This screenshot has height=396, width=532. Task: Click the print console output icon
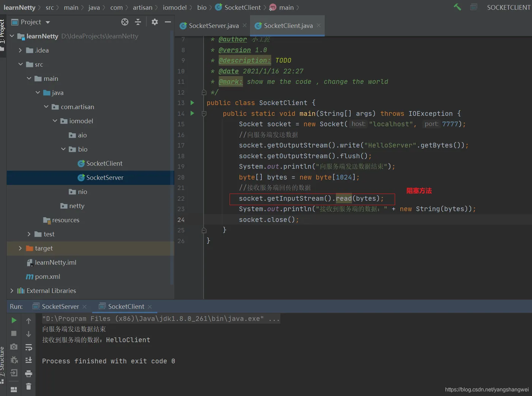(28, 374)
